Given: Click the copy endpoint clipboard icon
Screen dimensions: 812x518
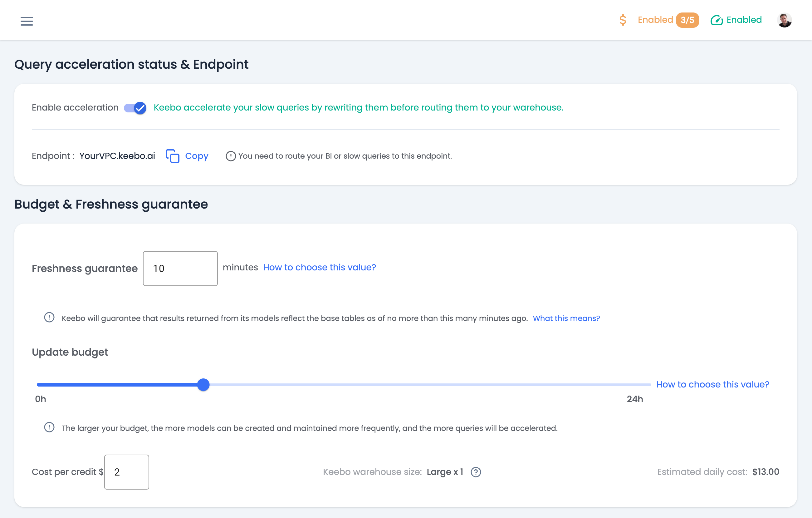Looking at the screenshot, I should coord(172,156).
